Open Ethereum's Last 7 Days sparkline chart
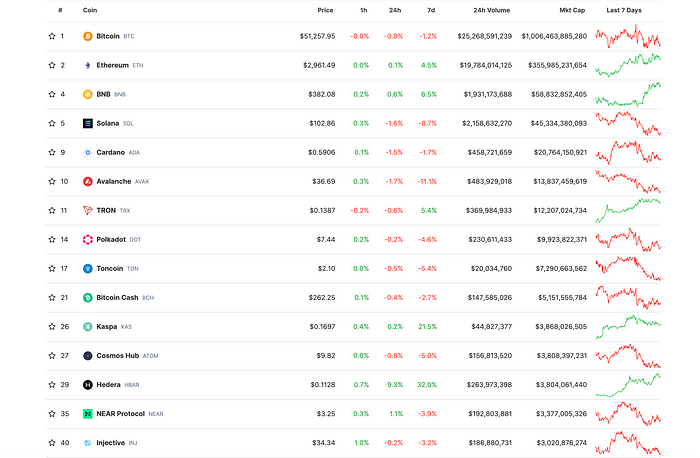 (628, 65)
